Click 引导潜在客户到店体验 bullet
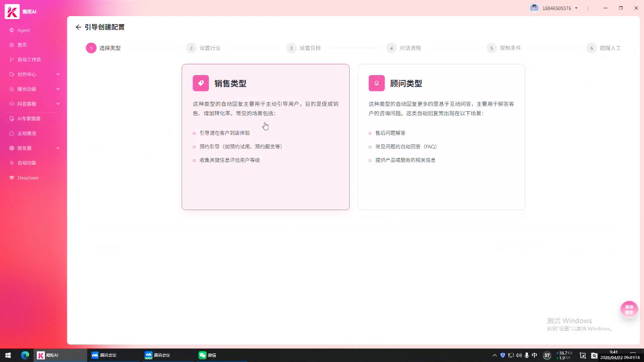Viewport: 644px width, 362px height. [x=224, y=133]
